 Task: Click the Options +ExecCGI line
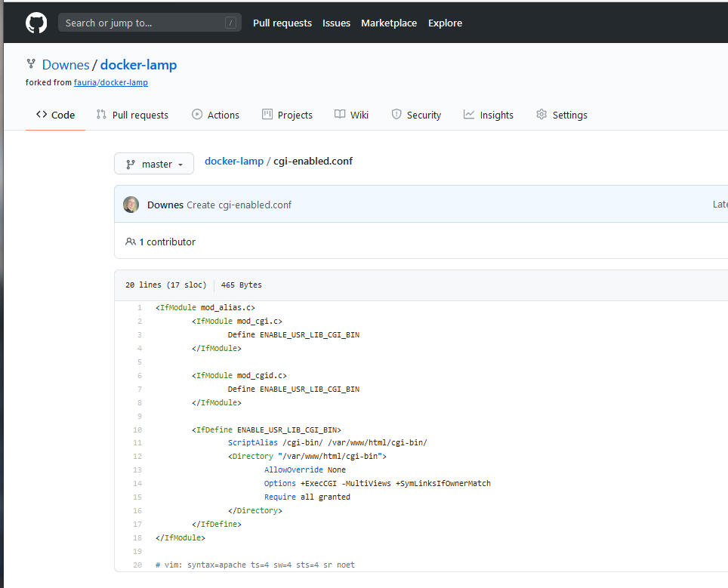tap(378, 484)
